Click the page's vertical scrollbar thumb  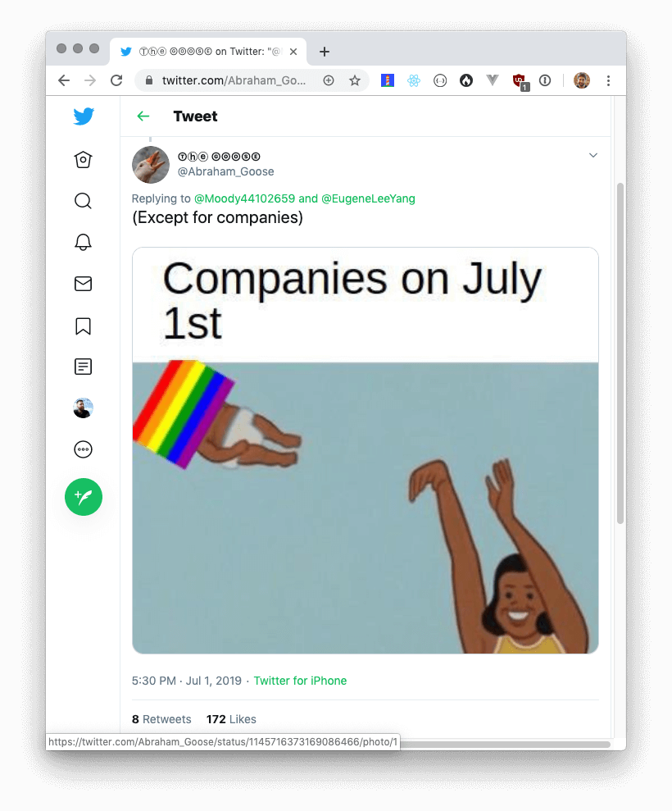pyautogui.click(x=620, y=353)
